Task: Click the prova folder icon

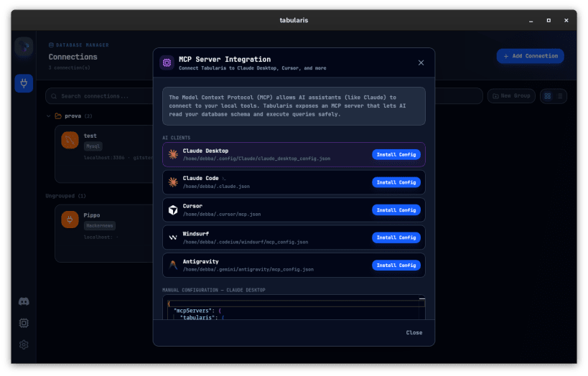Action: (58, 116)
